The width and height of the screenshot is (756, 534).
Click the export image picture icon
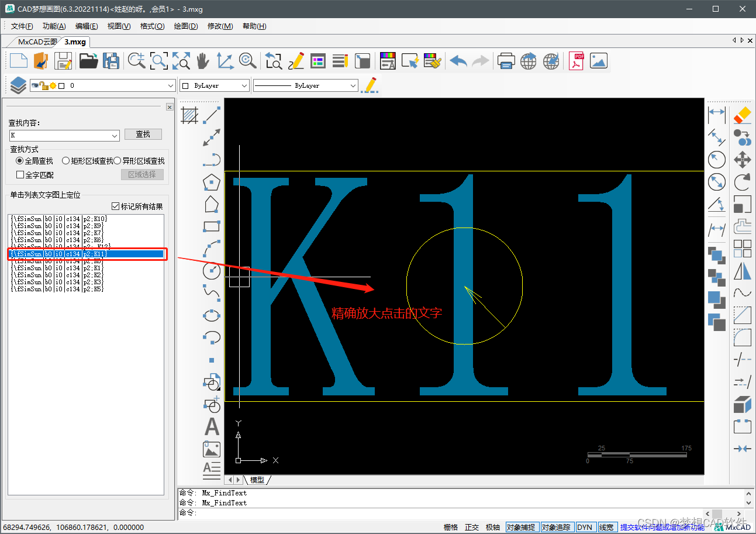599,61
